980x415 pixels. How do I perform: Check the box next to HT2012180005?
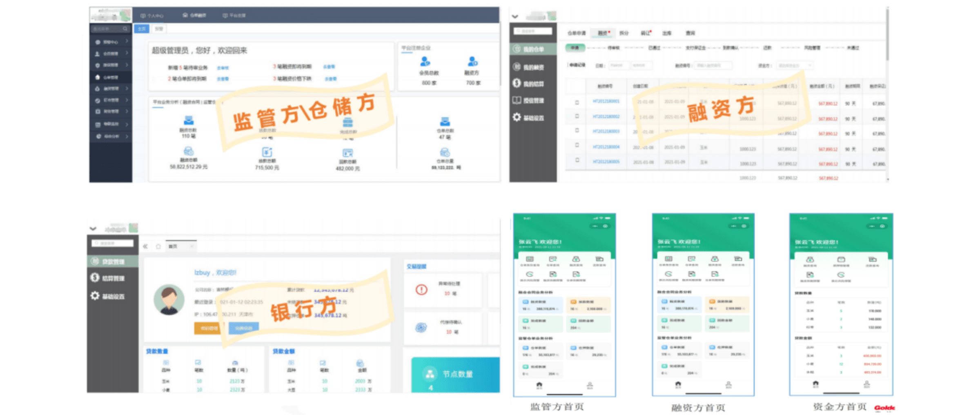(577, 160)
